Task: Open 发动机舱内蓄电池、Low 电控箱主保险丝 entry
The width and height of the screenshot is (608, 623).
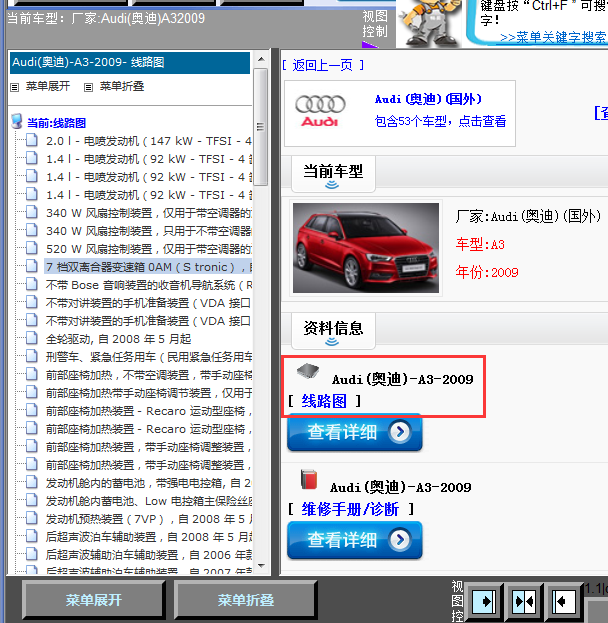Action: pyautogui.click(x=149, y=501)
